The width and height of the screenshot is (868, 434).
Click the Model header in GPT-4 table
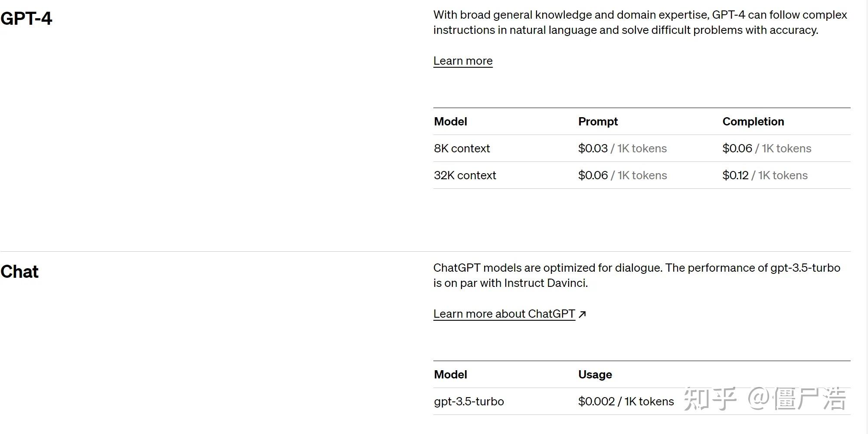450,122
